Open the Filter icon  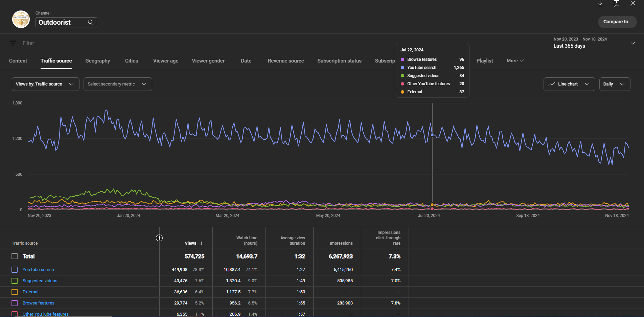13,43
